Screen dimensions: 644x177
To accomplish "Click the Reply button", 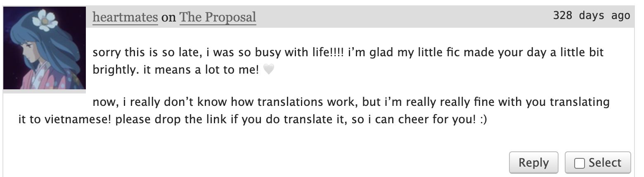I will click(534, 163).
